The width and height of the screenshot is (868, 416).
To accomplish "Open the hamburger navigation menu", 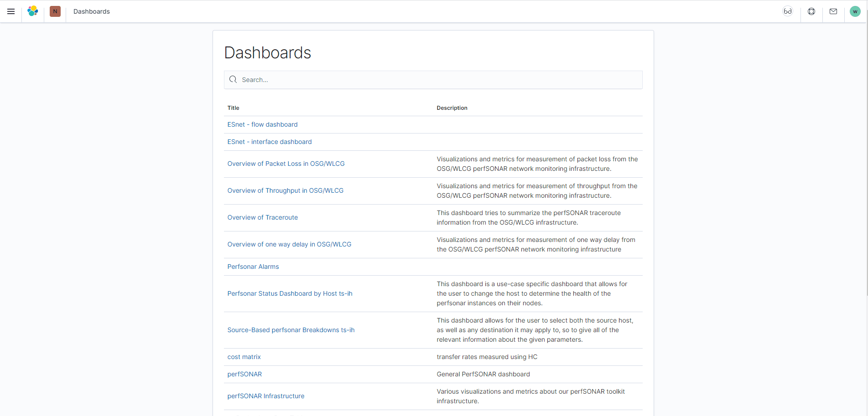I will coord(11,11).
